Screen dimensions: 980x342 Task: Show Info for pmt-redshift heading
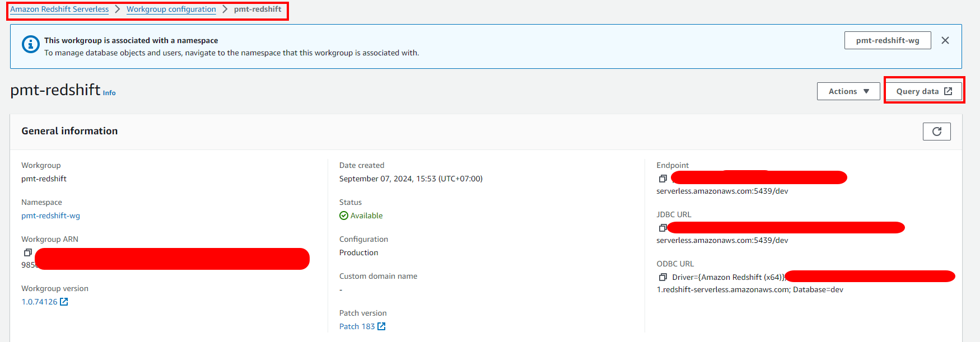pos(109,93)
